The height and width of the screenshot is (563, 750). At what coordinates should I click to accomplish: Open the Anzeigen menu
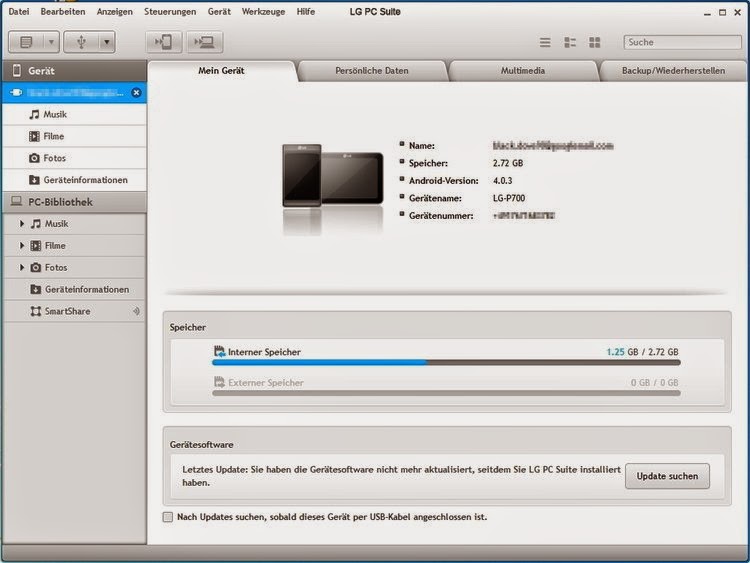tap(114, 11)
